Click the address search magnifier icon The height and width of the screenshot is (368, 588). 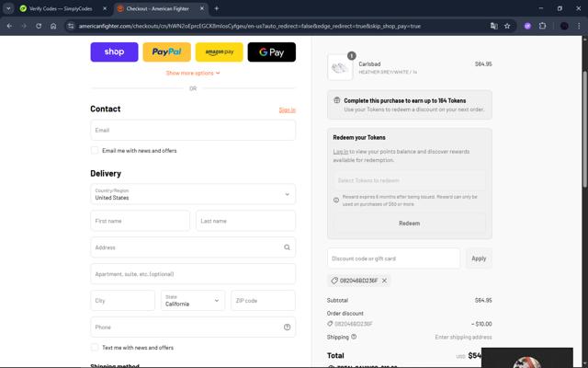pos(287,247)
